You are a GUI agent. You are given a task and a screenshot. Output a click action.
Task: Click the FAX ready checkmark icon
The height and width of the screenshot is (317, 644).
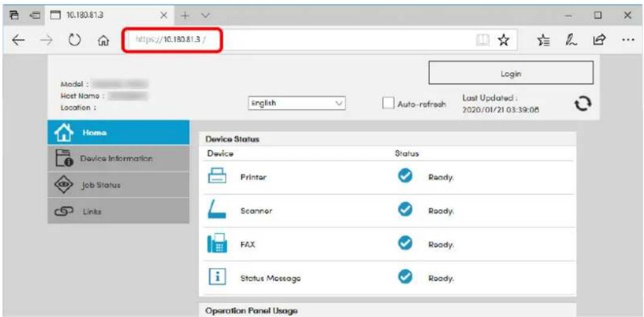(404, 244)
